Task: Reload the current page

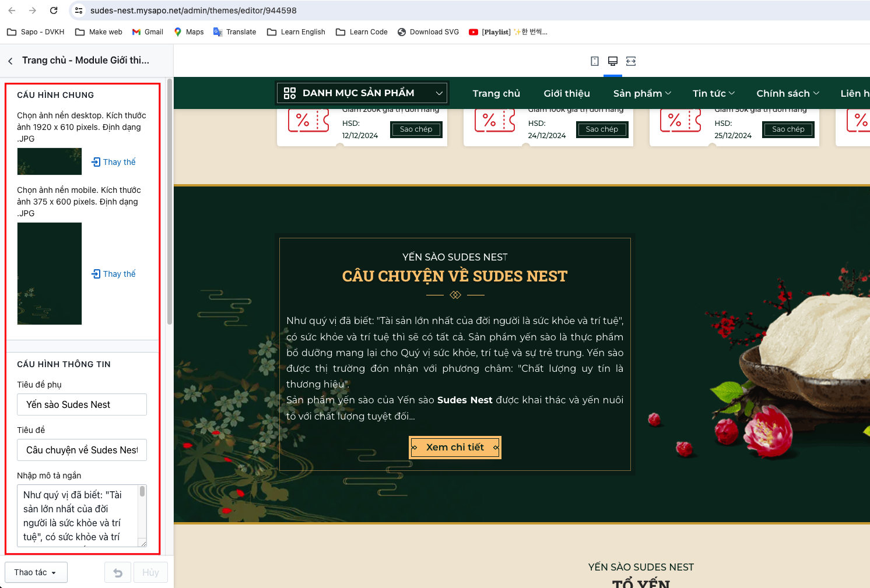Action: coord(54,10)
